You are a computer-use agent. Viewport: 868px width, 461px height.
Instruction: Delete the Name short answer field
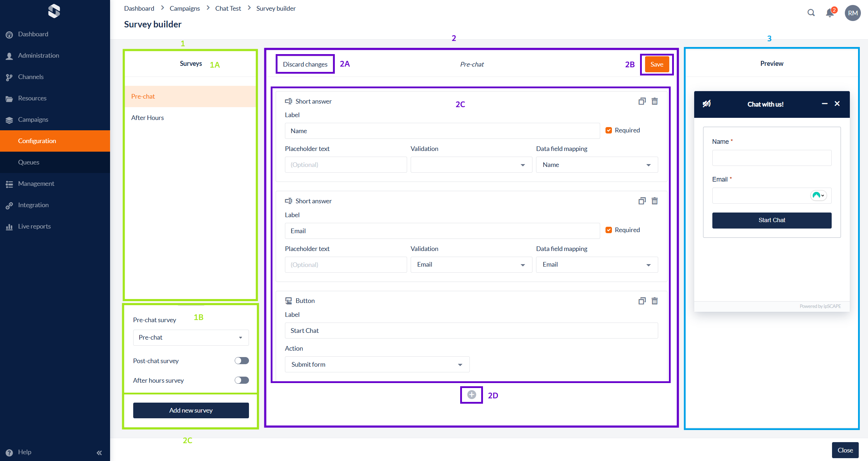coord(655,101)
